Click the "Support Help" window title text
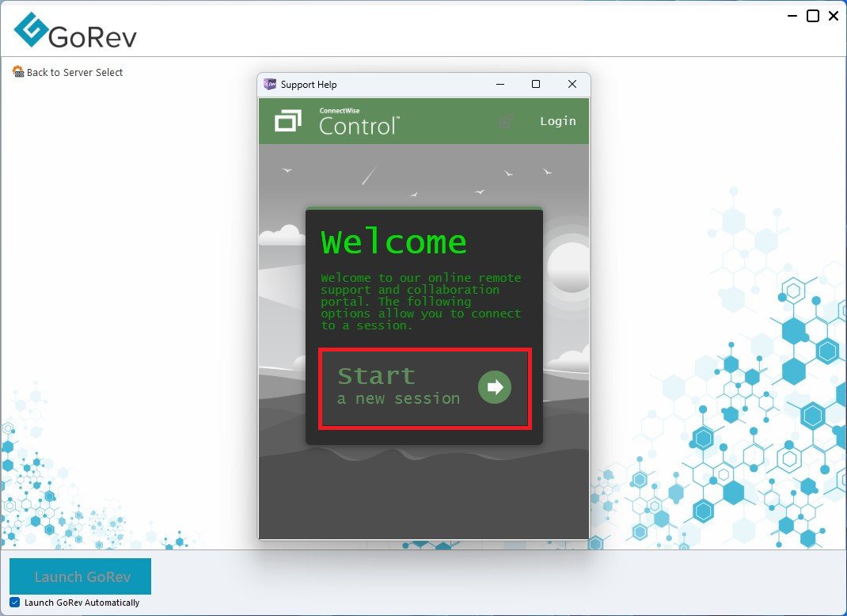The width and height of the screenshot is (847, 616). pos(309,85)
